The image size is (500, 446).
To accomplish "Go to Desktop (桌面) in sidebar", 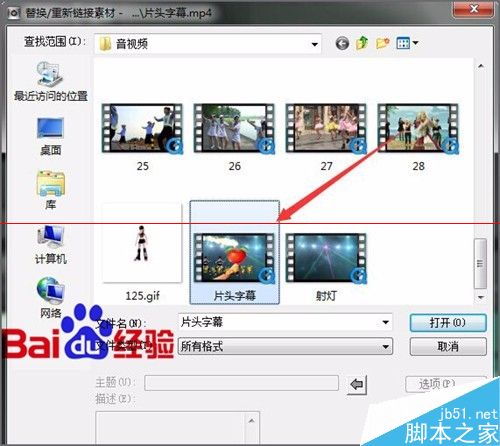I will point(51,137).
